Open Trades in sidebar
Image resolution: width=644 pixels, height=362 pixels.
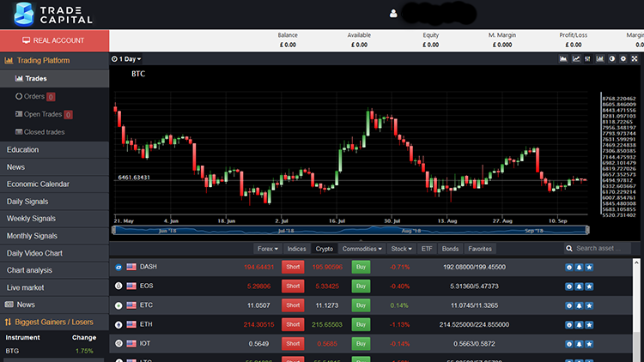[x=55, y=78]
